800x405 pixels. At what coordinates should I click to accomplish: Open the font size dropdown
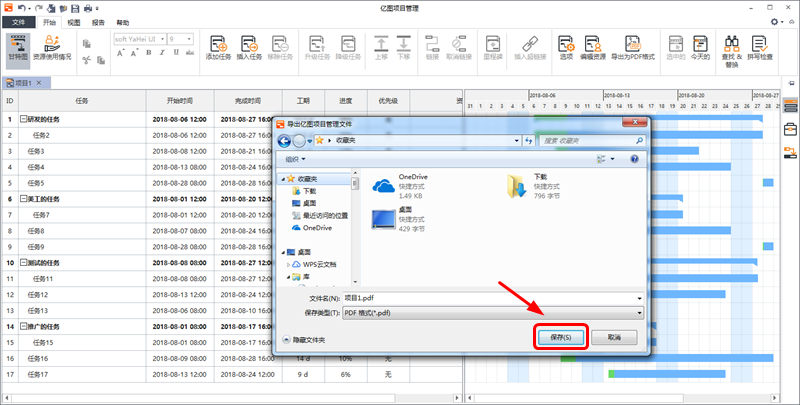pos(189,39)
